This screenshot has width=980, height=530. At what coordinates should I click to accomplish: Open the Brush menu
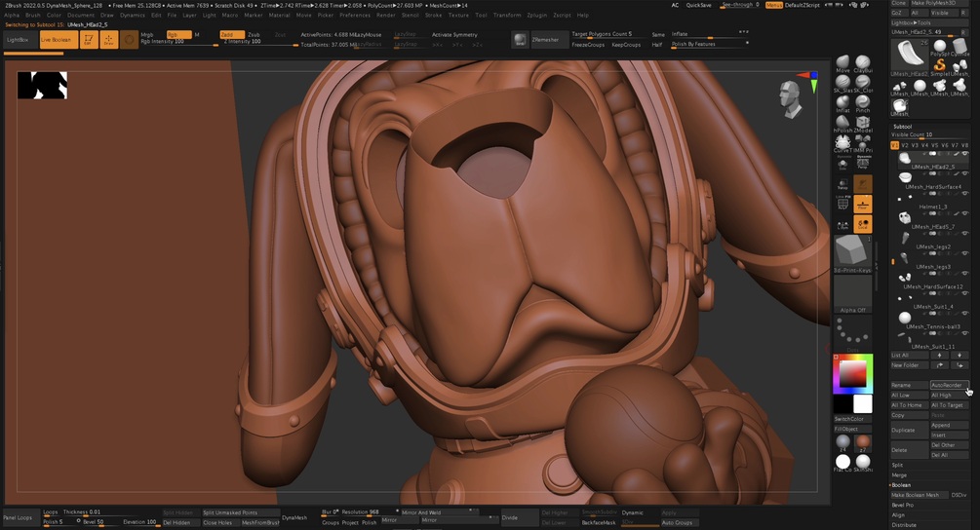tap(32, 15)
